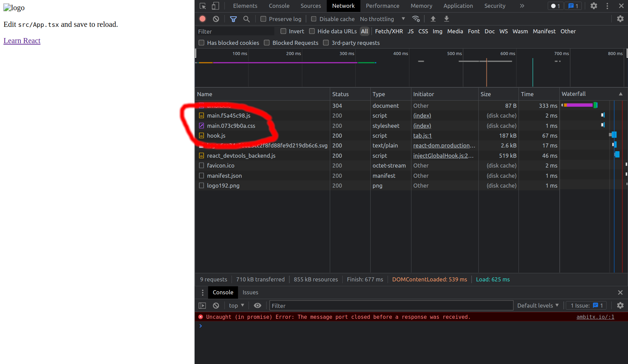Sort by the Status column header

350,94
